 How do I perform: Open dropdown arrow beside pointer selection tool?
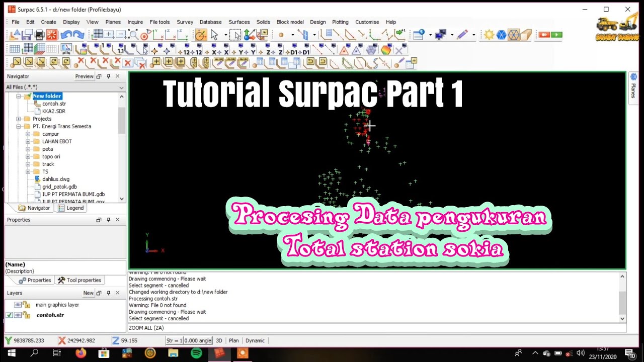point(225,35)
